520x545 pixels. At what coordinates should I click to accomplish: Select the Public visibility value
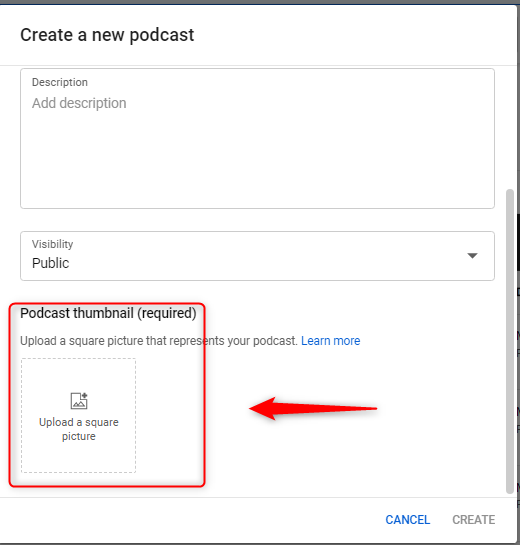coord(50,263)
